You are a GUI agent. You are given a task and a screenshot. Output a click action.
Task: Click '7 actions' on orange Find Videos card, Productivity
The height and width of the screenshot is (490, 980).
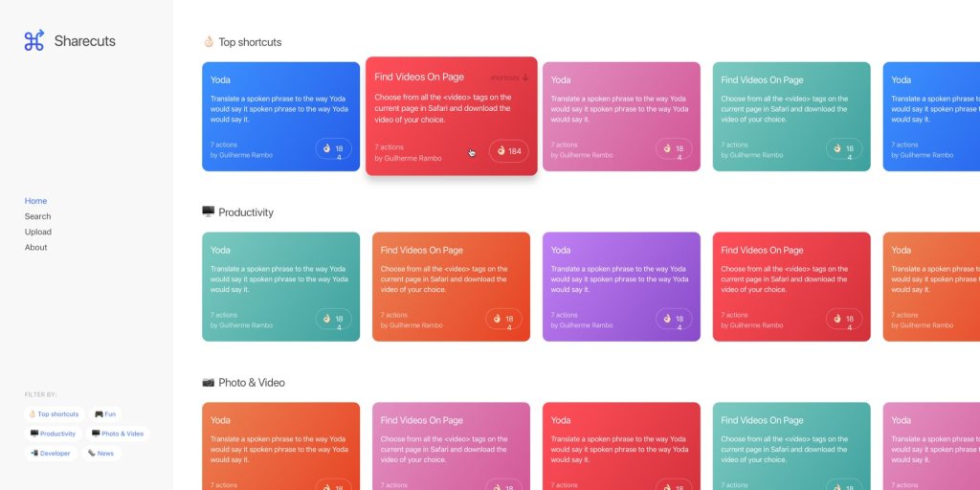point(393,315)
